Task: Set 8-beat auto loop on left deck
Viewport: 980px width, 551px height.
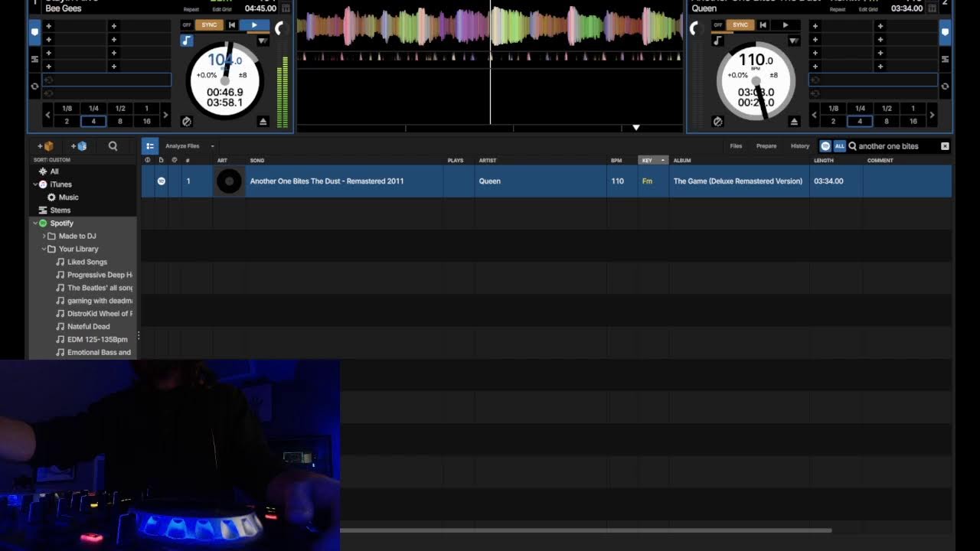Action: point(120,122)
